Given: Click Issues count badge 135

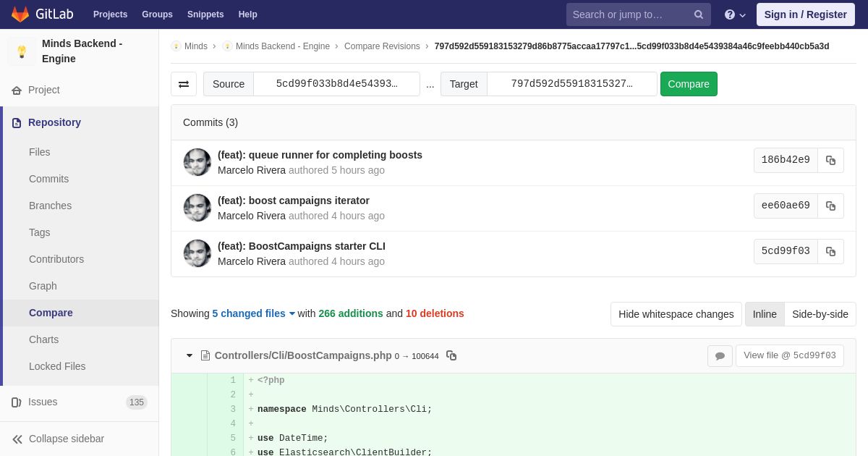Looking at the screenshot, I should 137,402.
